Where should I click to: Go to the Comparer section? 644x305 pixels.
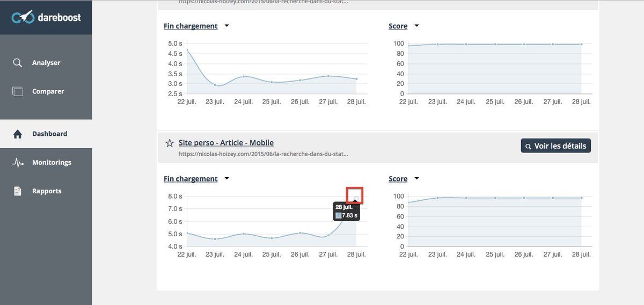click(48, 91)
